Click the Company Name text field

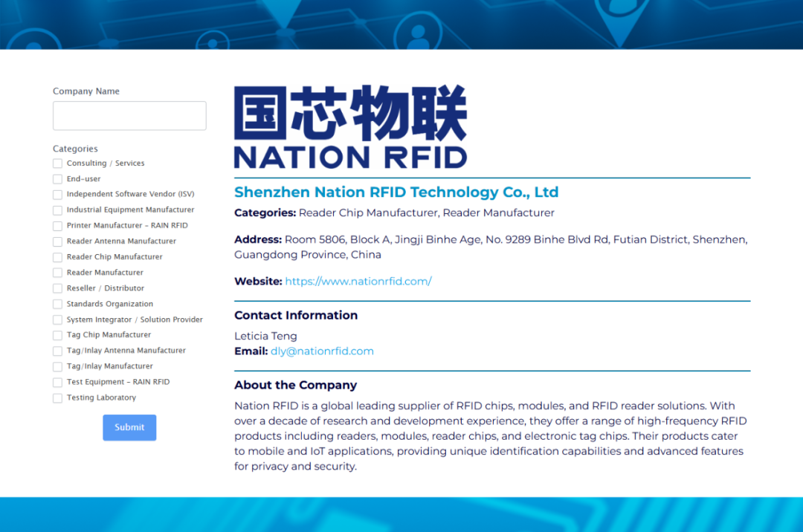(x=129, y=116)
